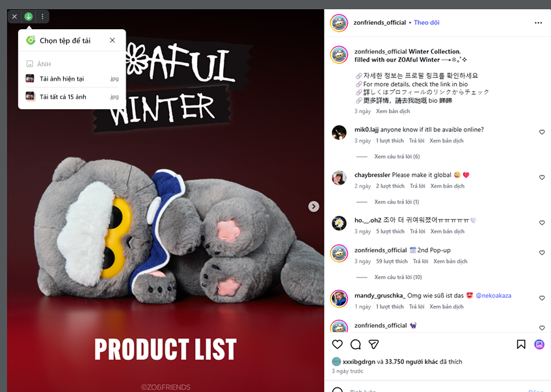The image size is (551, 392).
Task: Like the comment by chaybressler
Action: pos(542,177)
